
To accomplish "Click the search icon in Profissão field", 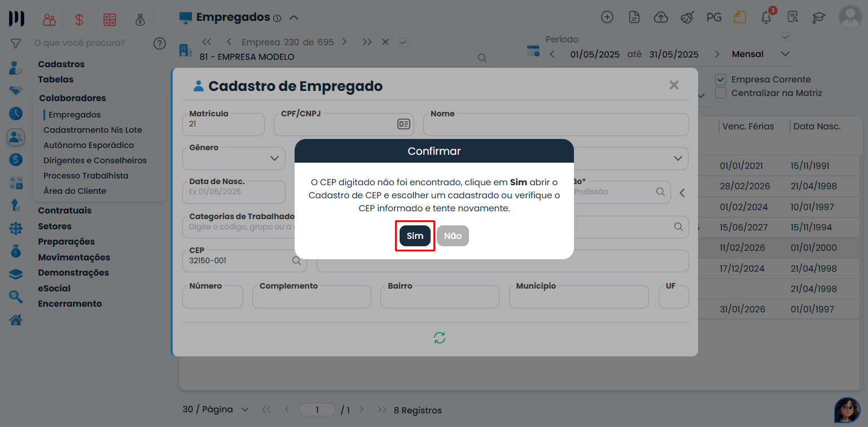I will 660,191.
